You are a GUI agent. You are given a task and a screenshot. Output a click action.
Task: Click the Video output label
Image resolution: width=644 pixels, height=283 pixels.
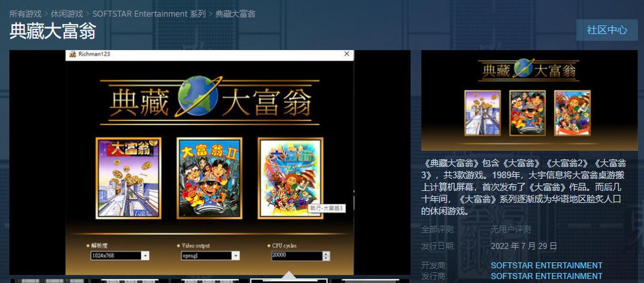click(196, 245)
